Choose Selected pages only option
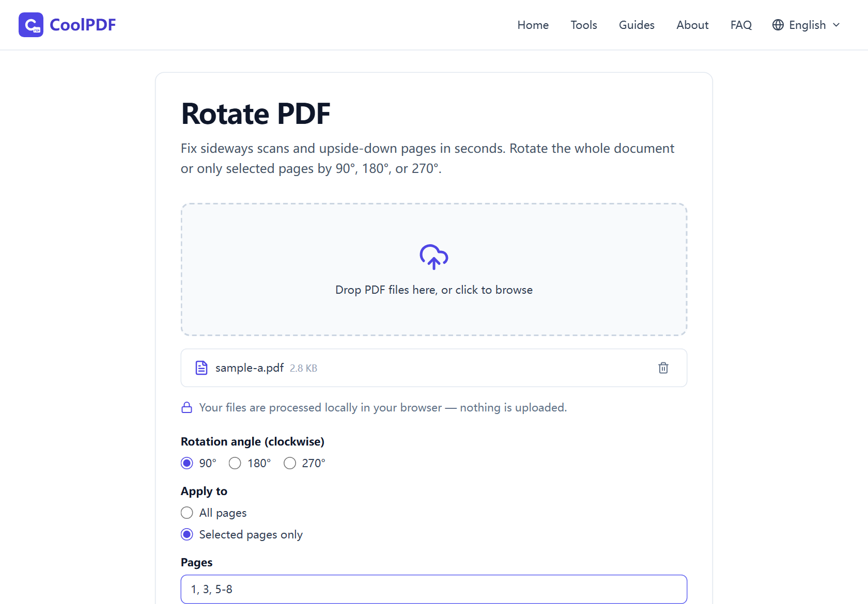Image resolution: width=868 pixels, height=604 pixels. pyautogui.click(x=187, y=534)
